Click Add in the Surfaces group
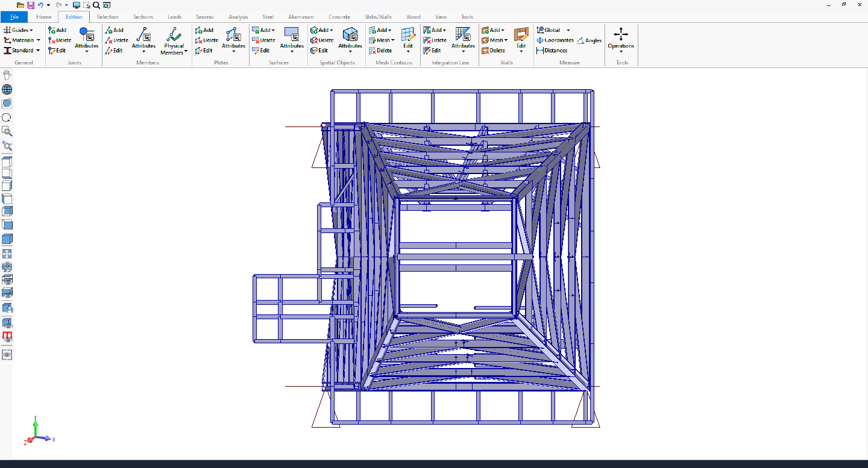The width and height of the screenshot is (868, 468). pyautogui.click(x=263, y=30)
